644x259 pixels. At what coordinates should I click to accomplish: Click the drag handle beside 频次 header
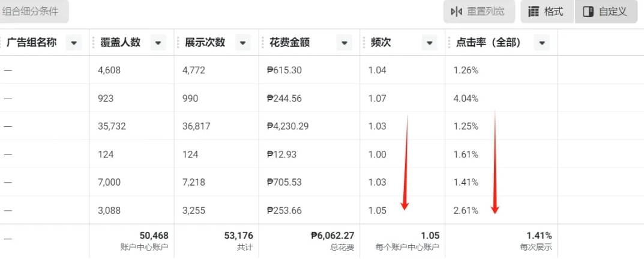364,42
